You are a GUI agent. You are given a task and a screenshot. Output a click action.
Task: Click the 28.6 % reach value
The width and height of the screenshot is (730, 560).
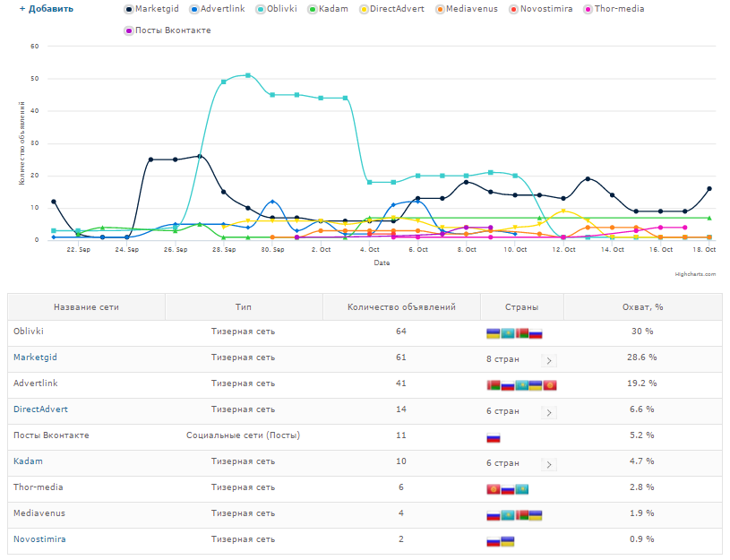642,358
